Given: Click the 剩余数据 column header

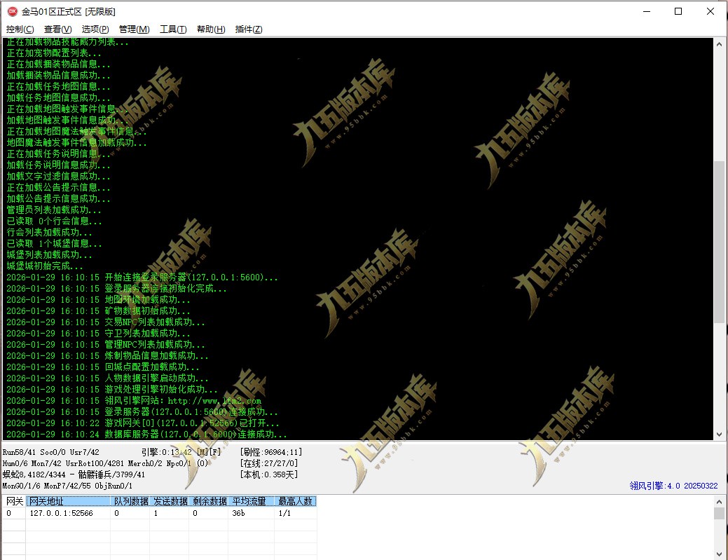Looking at the screenshot, I should tap(209, 502).
